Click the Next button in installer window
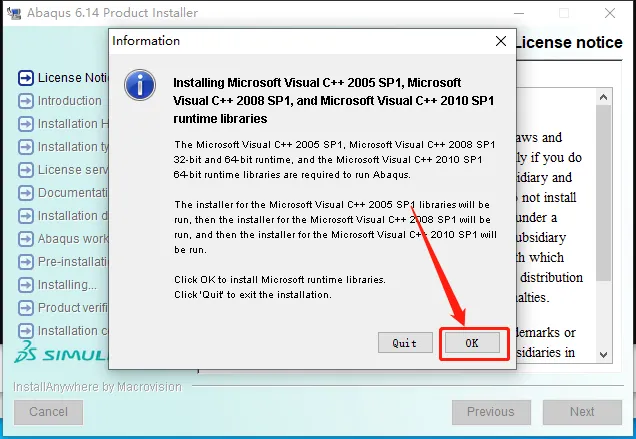636x439 pixels. click(x=582, y=412)
